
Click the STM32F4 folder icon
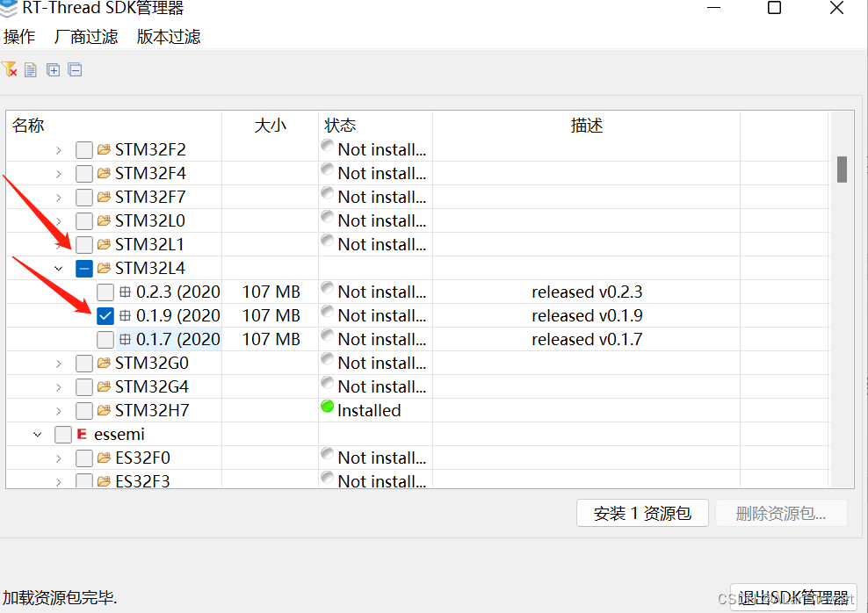[104, 173]
